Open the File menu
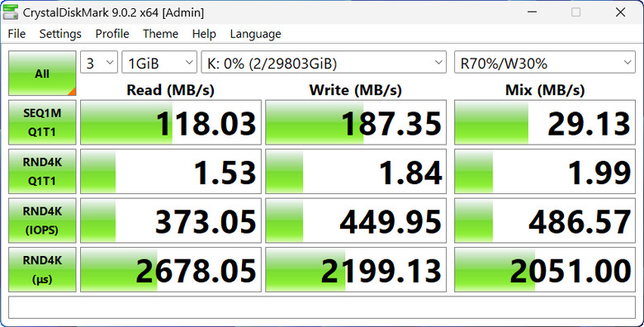Screen dimensions: 644x327 tap(17, 34)
